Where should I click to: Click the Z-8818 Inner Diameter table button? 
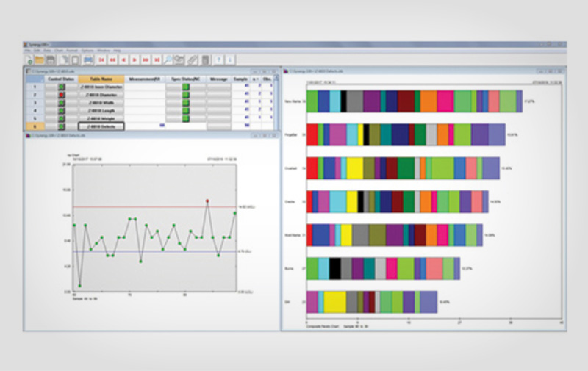pos(101,87)
